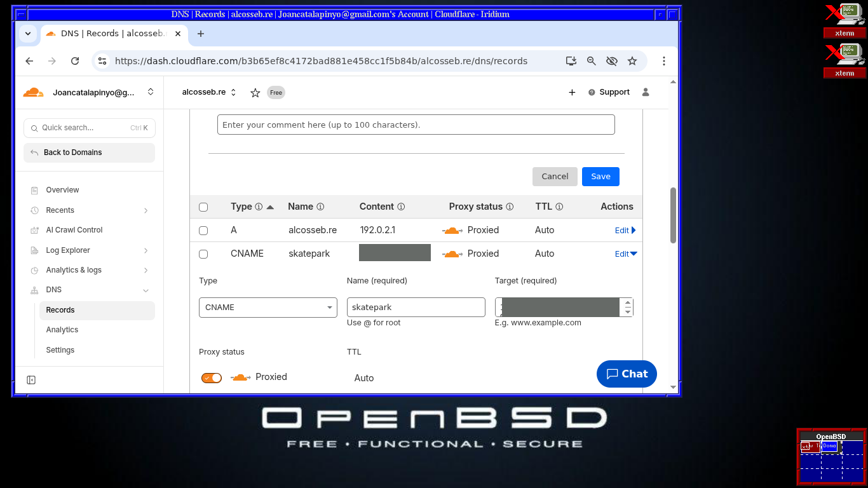Click the blue Save button
The width and height of the screenshot is (868, 488).
pos(600,177)
